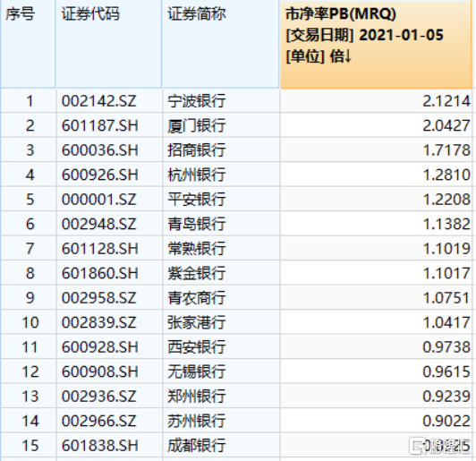
Task: Click the PB value 1.2810
Action: coord(446,175)
